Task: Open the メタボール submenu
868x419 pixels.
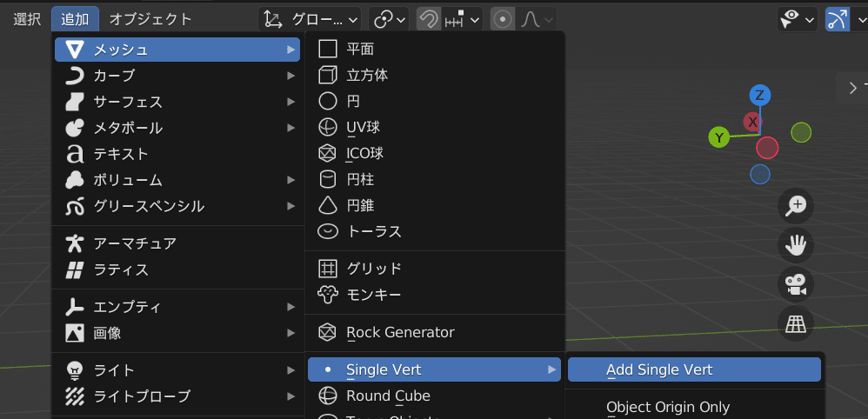Action: 177,128
